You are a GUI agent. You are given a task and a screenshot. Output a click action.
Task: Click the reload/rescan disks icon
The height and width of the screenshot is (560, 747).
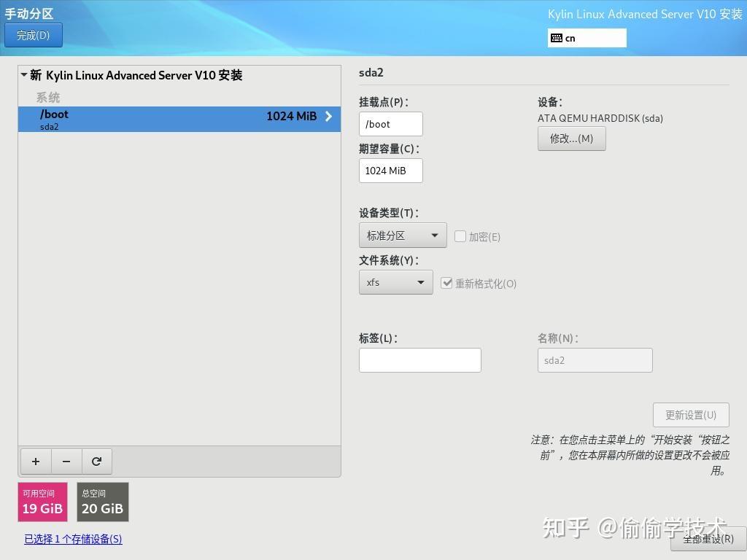point(97,461)
